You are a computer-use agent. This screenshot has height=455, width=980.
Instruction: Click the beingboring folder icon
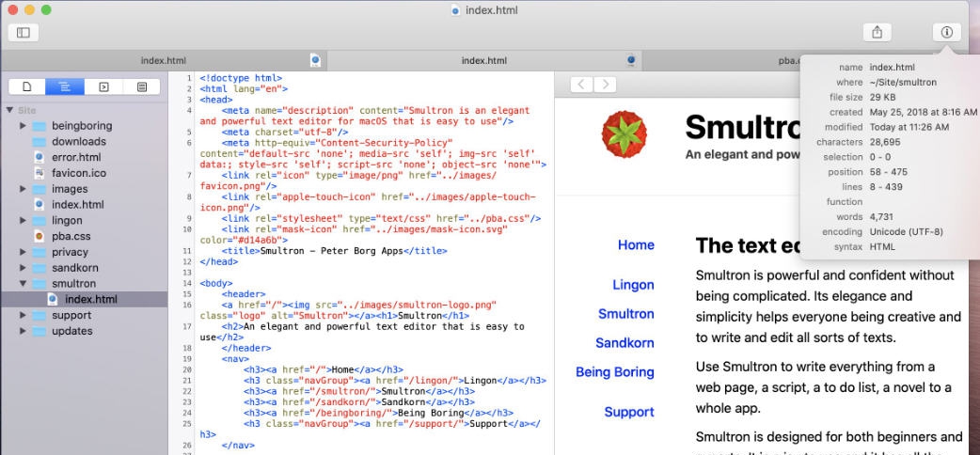coord(40,126)
